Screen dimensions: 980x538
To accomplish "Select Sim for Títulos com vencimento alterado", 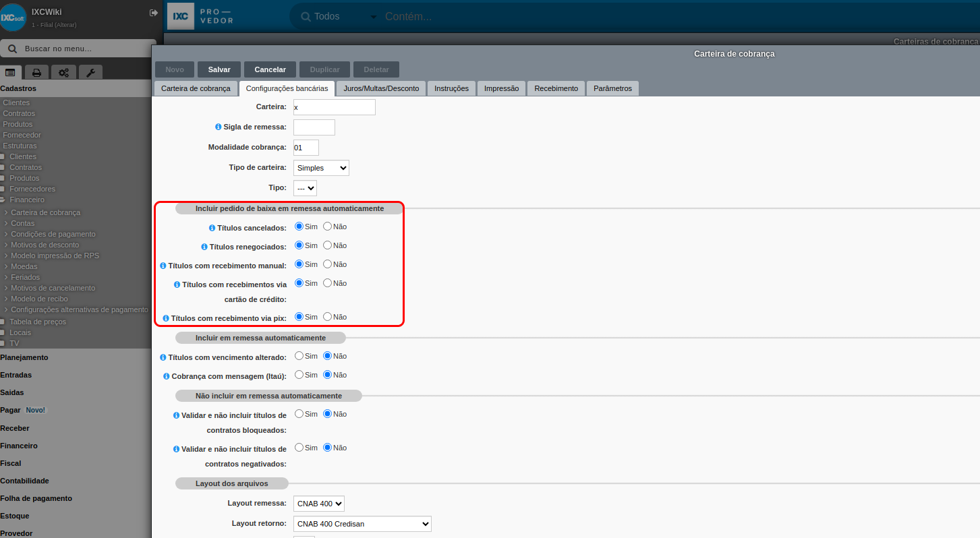I will 299,356.
